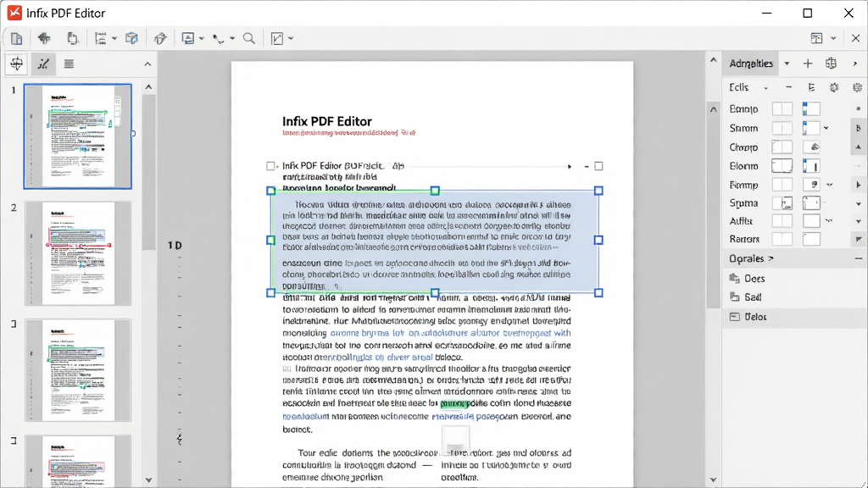
Task: Click the icon next to Dces
Action: [735, 278]
